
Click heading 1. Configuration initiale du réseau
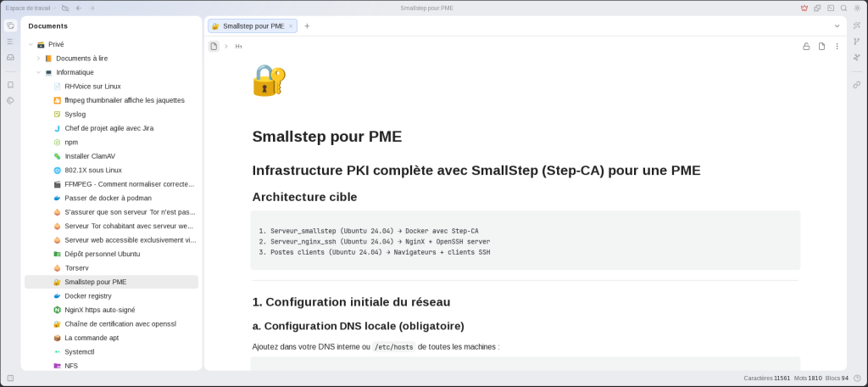351,302
